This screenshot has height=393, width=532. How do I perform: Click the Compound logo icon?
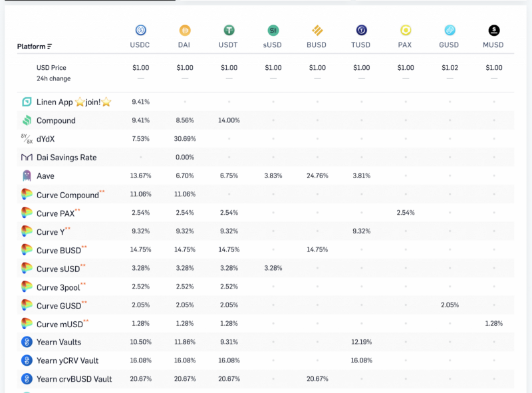27,120
